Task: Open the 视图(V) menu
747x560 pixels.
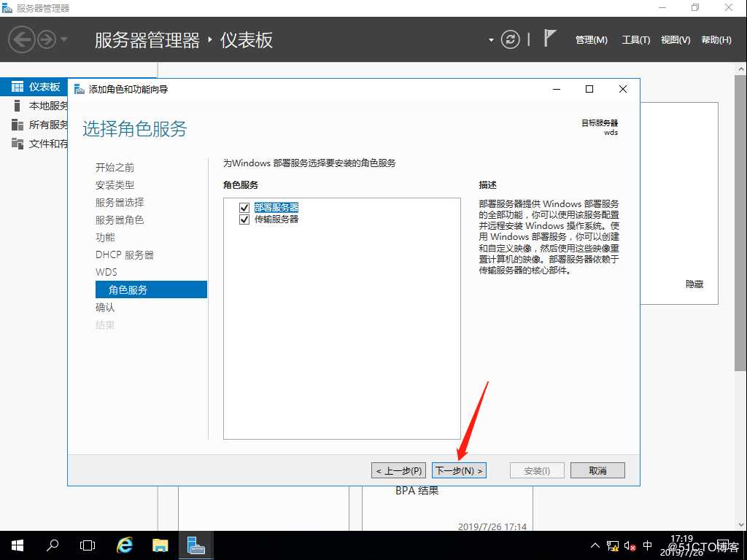Action: 676,40
